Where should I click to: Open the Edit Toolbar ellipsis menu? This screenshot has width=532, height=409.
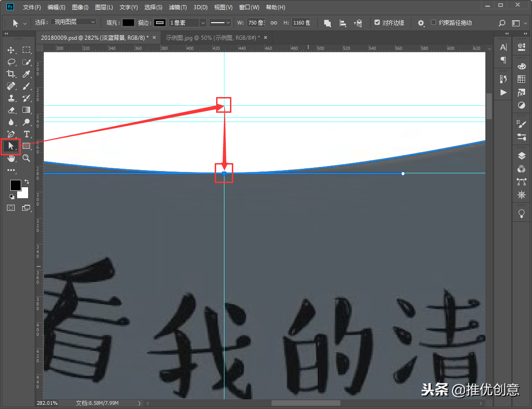click(x=11, y=170)
